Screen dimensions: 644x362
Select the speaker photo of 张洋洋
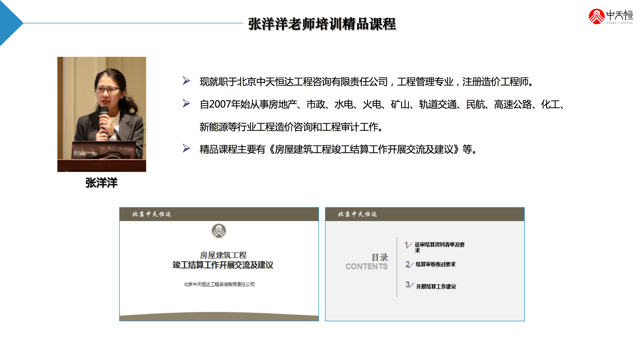pyautogui.click(x=102, y=114)
